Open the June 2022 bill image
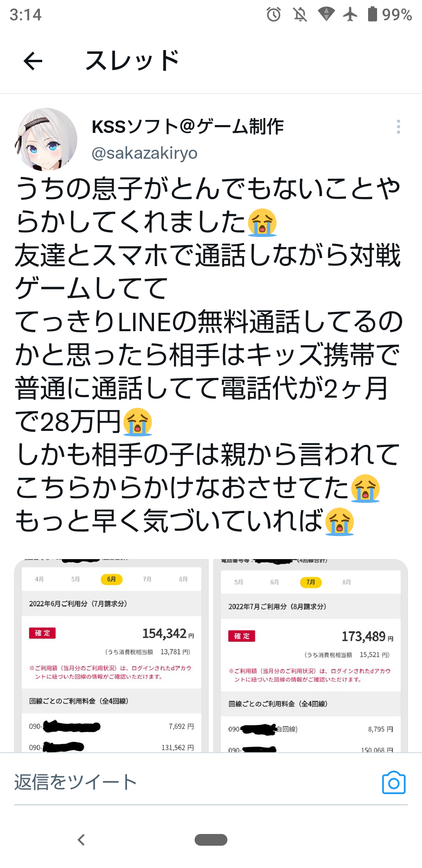422x868 pixels. click(x=112, y=656)
